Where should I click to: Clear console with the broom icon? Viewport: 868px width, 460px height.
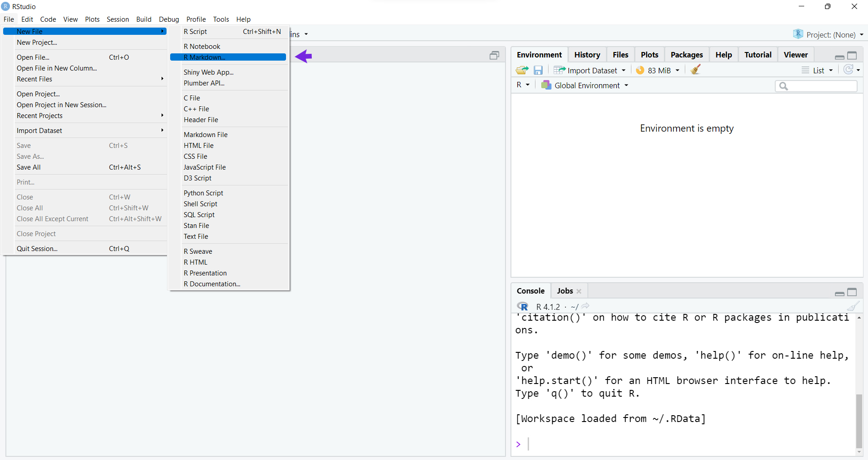pos(853,306)
